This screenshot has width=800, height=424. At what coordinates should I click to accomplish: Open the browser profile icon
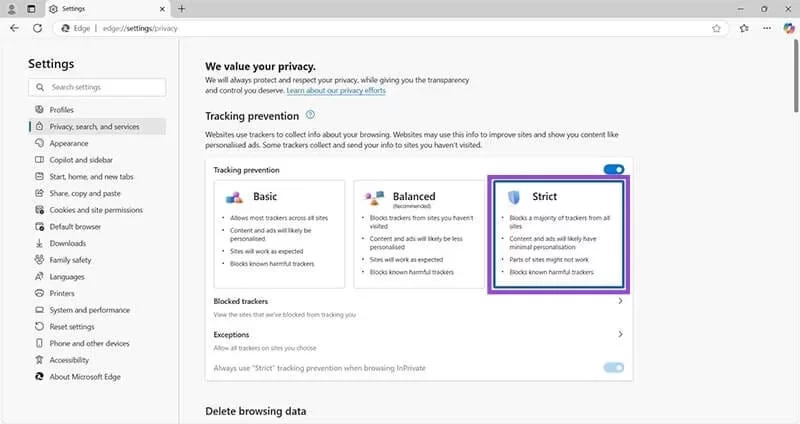click(x=11, y=8)
